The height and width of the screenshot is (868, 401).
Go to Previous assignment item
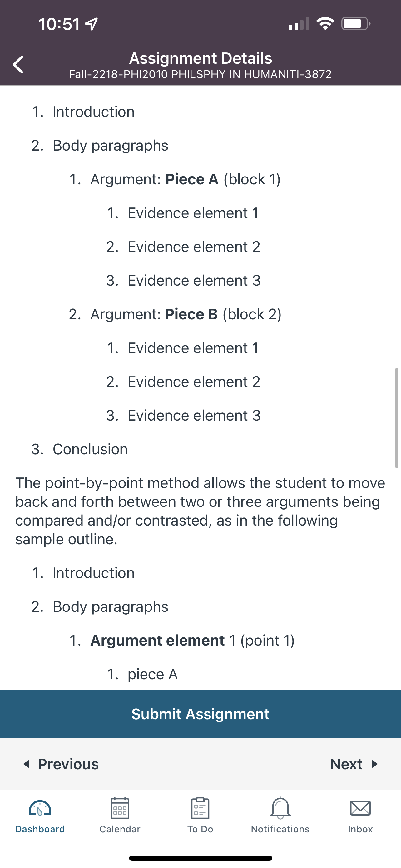[x=61, y=764]
